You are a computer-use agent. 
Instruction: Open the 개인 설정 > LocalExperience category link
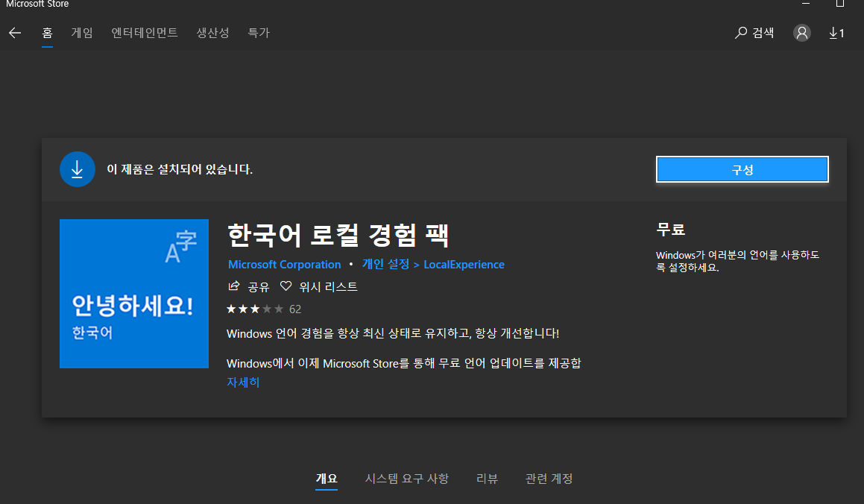tap(433, 265)
